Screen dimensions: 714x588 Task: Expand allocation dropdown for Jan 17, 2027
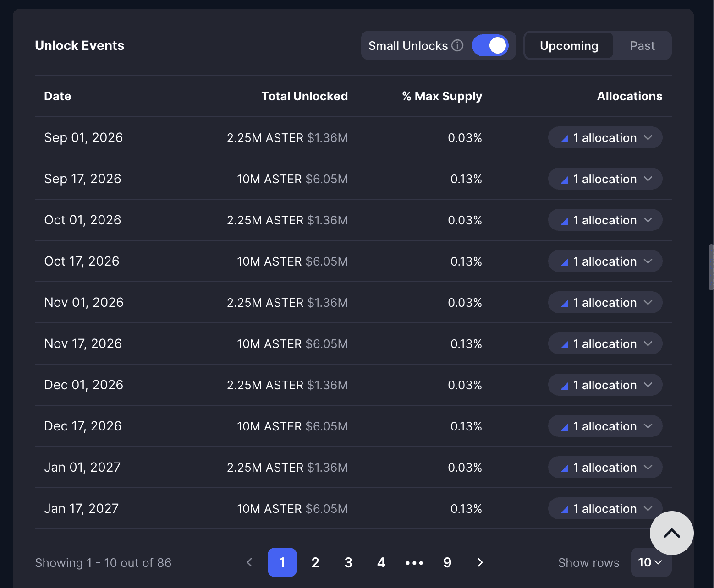tap(605, 508)
